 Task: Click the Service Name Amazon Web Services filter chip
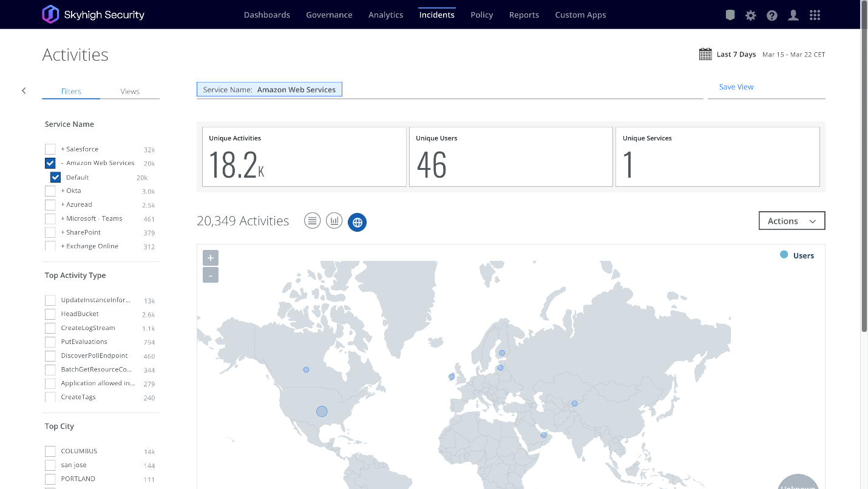tap(270, 90)
